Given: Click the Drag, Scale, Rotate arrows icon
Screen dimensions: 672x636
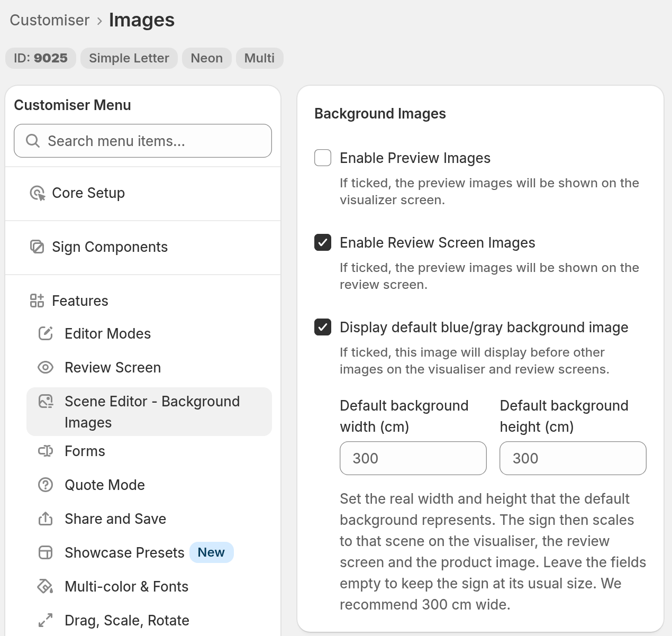Looking at the screenshot, I should coord(46,620).
